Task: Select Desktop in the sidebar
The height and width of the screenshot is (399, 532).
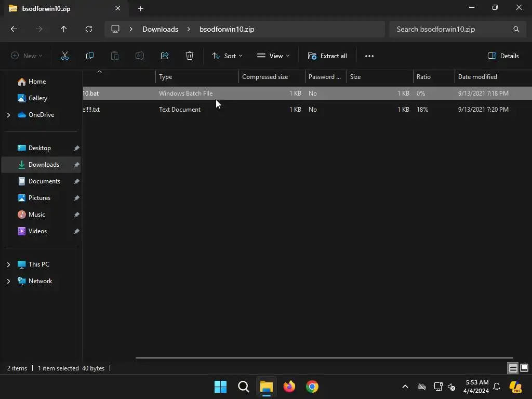Action: tap(39, 148)
